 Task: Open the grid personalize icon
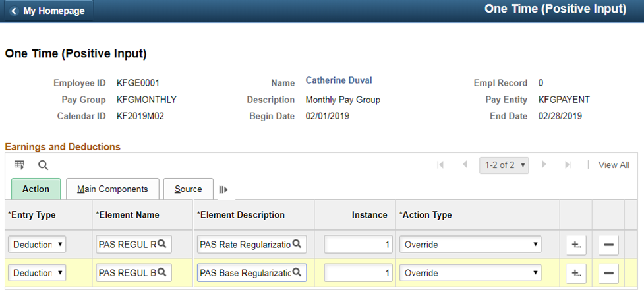pyautogui.click(x=19, y=165)
